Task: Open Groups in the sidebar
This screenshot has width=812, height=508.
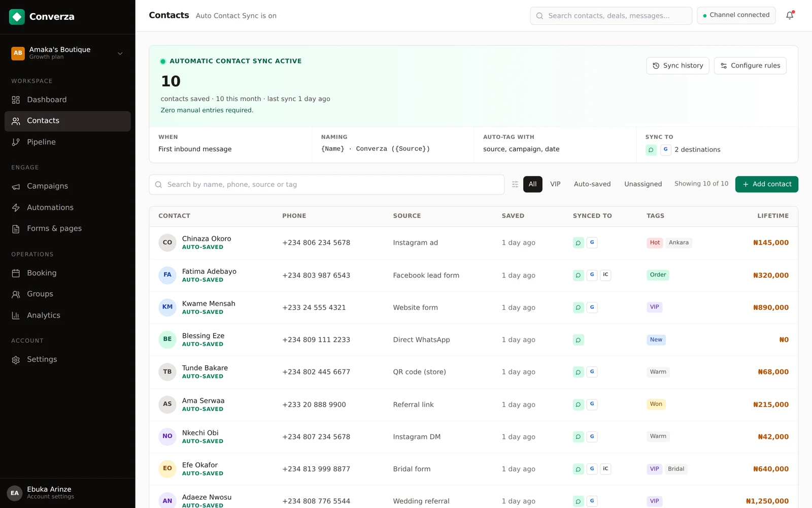Action: pos(67,294)
